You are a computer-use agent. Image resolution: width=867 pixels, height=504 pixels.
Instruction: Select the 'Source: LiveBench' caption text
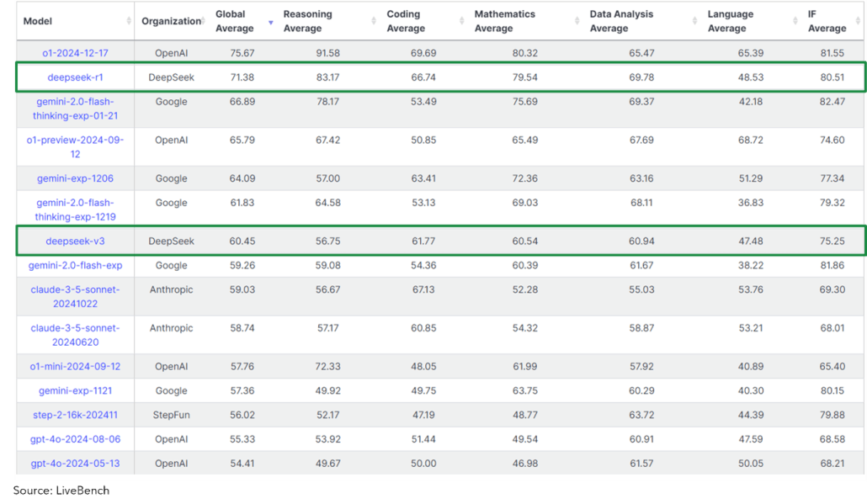(x=61, y=491)
